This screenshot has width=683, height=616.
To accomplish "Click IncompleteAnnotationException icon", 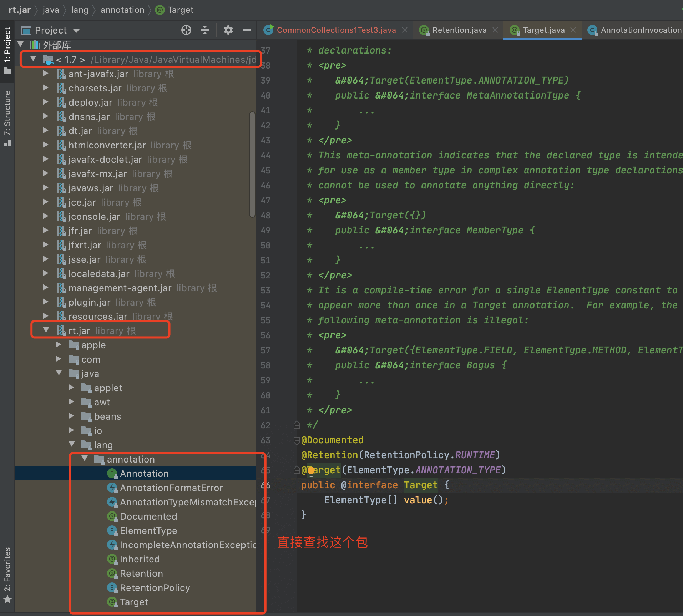I will [x=112, y=545].
